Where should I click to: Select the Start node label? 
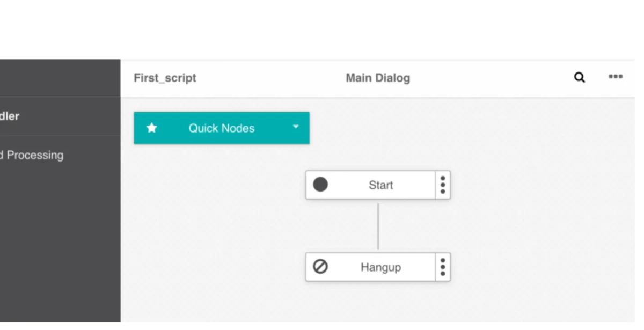tap(380, 185)
